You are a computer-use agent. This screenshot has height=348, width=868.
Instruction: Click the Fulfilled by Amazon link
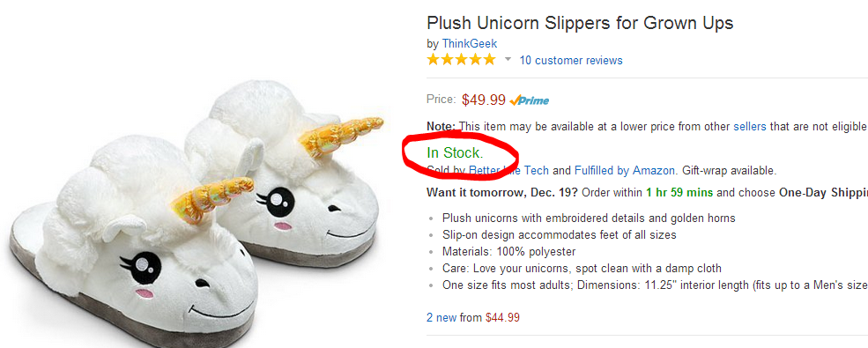(625, 170)
